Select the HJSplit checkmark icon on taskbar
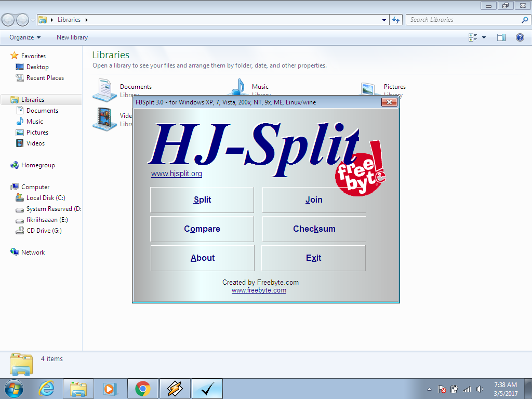 pos(207,388)
